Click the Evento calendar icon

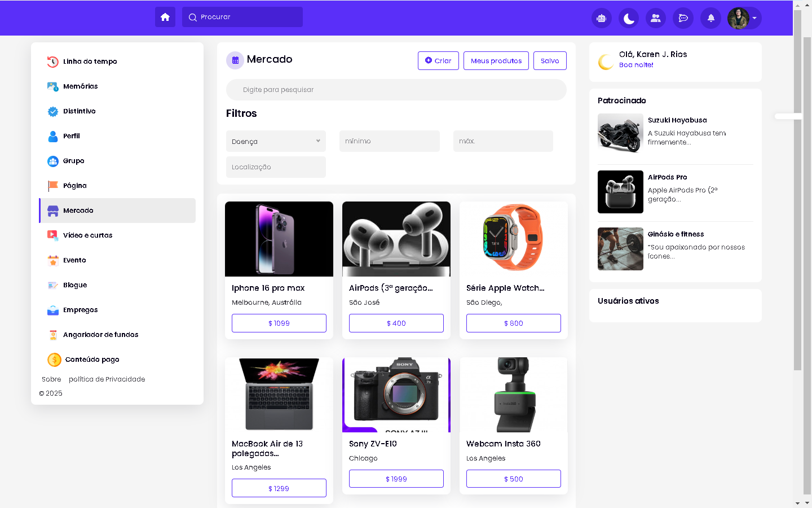[53, 260]
